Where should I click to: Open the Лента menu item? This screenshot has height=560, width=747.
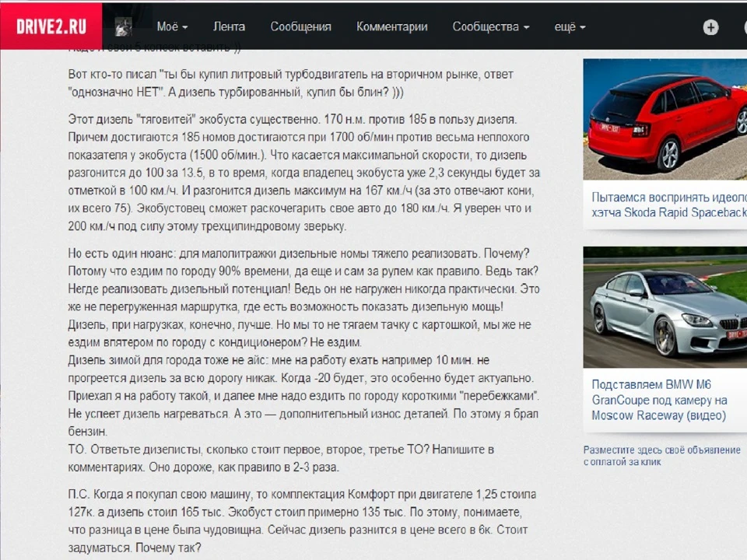click(229, 26)
